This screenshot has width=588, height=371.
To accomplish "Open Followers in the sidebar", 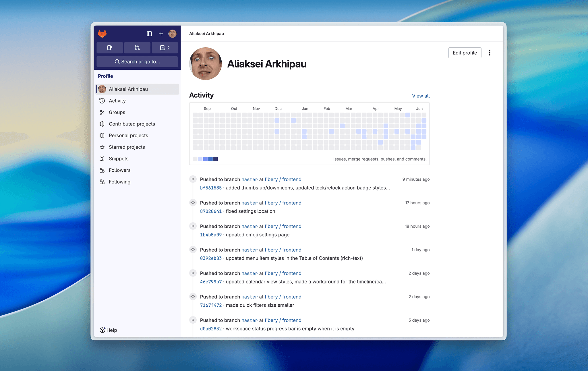I will [119, 170].
